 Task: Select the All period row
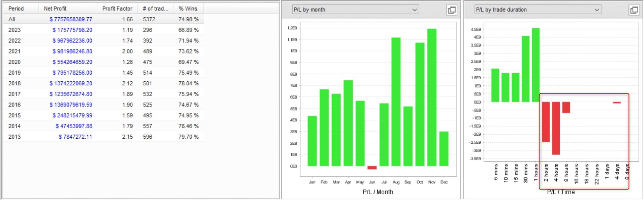12,19
